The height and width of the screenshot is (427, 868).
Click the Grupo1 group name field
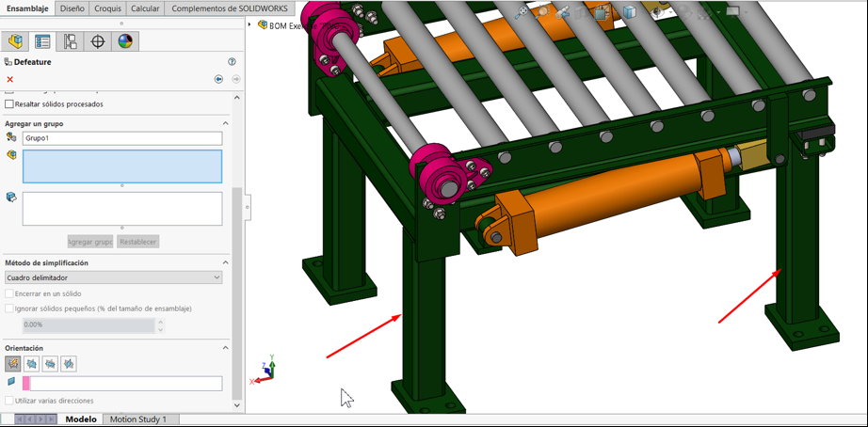tap(122, 138)
